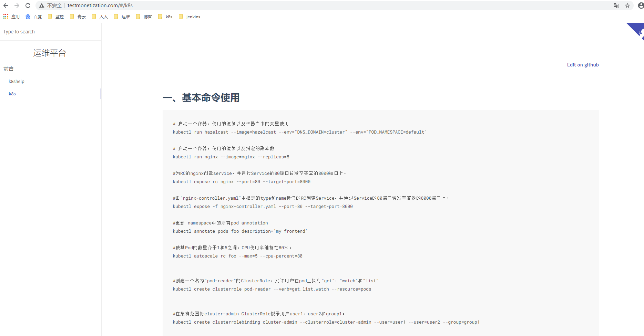Image resolution: width=644 pixels, height=336 pixels.
Task: Click the 基本命令使用 heading
Action: (201, 98)
